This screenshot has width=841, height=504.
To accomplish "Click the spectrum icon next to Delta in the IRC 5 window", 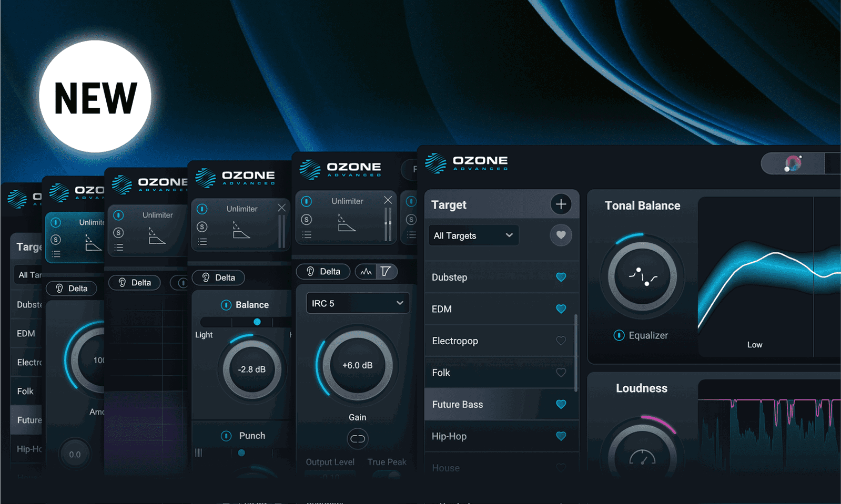I will 366,272.
